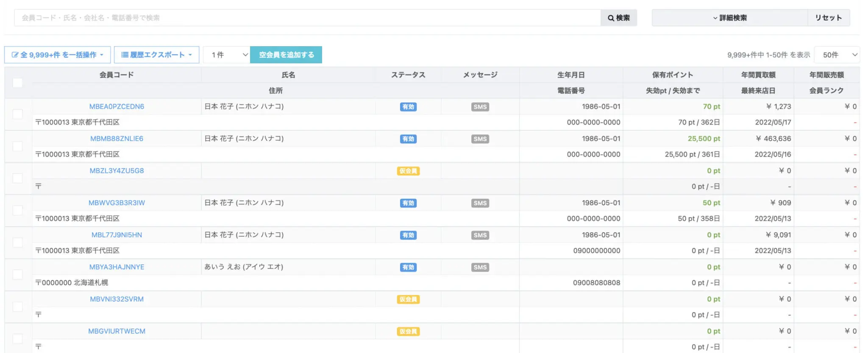The image size is (868, 353).
Task: Click the SMS badge for member MBMB88ZNLIE6
Action: pyautogui.click(x=480, y=139)
